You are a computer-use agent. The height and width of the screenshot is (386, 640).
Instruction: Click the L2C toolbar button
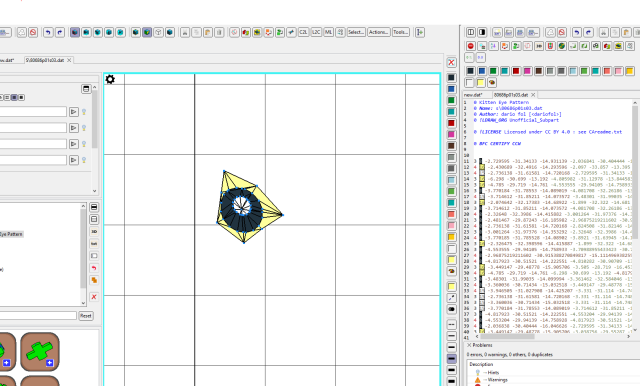[316, 32]
